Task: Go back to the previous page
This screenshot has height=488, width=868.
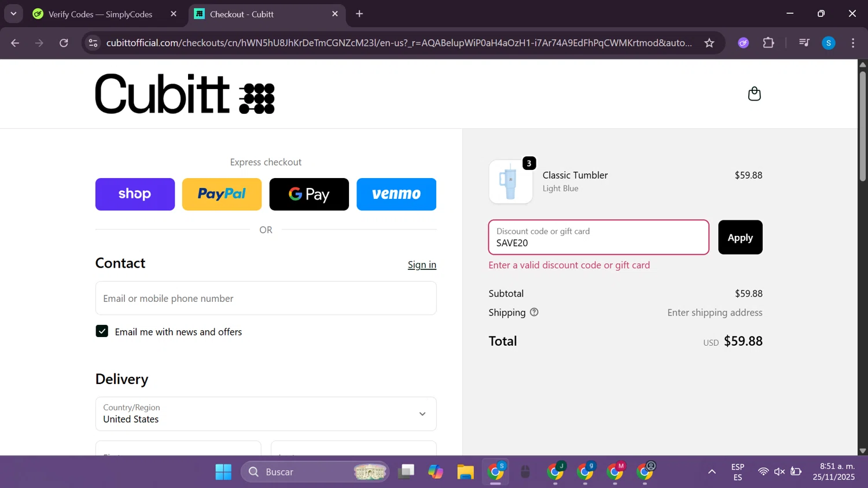Action: coord(15,43)
